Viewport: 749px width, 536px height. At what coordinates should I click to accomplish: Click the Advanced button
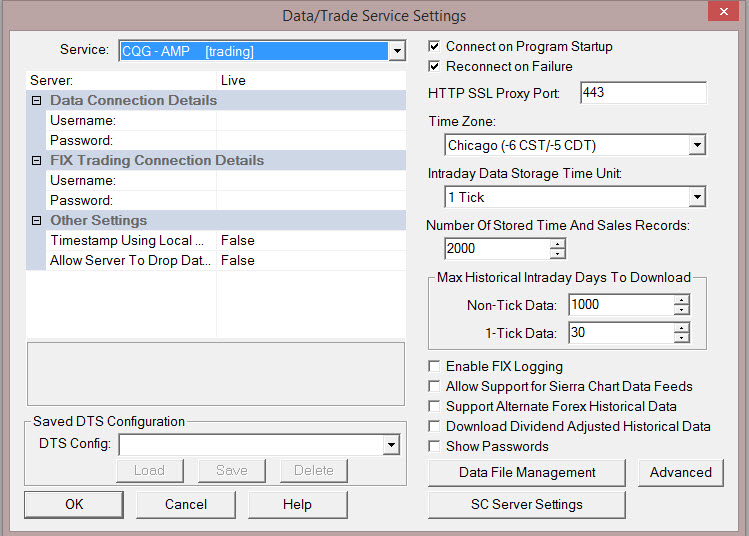pos(680,473)
